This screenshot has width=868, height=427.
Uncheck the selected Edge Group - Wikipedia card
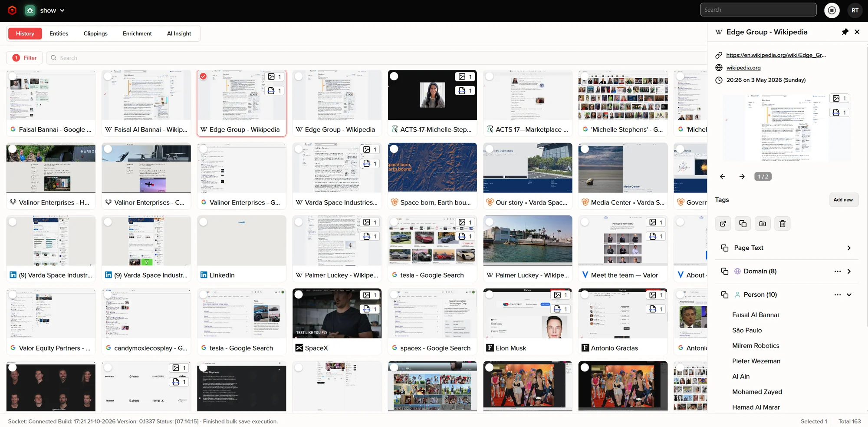[203, 76]
